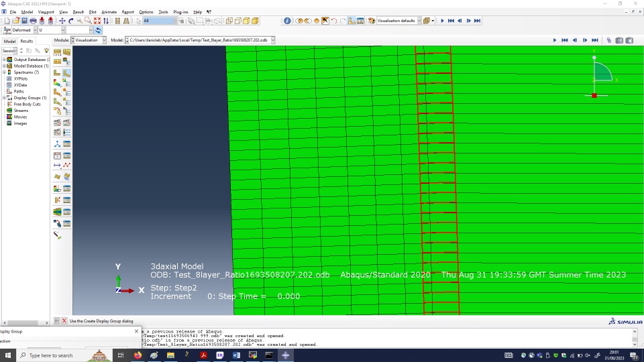
Task: Enable filled render style
Action: tap(246, 21)
